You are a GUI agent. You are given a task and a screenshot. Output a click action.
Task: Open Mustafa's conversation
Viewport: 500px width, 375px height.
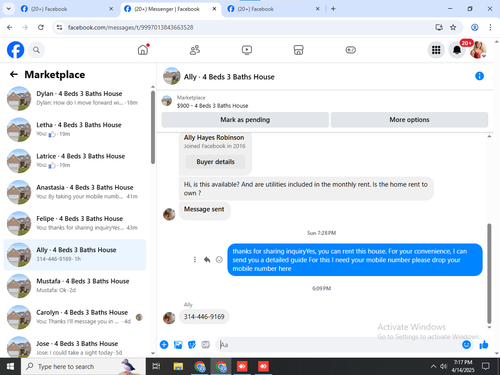pyautogui.click(x=75, y=286)
